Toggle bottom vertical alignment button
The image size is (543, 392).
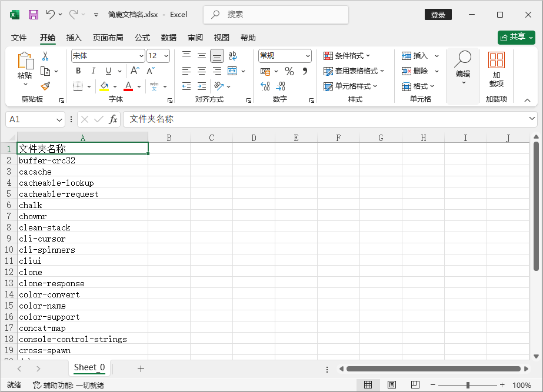coord(217,56)
